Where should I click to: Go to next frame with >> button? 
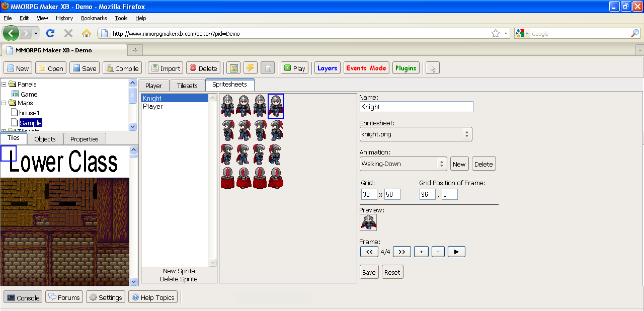coord(401,252)
